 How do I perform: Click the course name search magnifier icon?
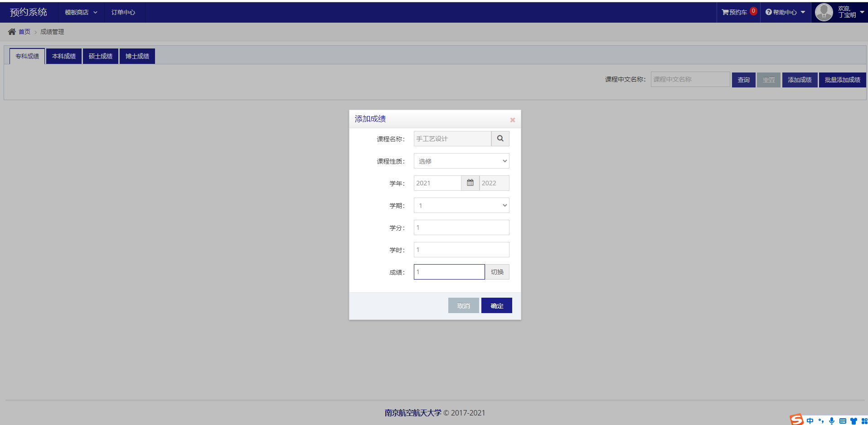(x=500, y=139)
